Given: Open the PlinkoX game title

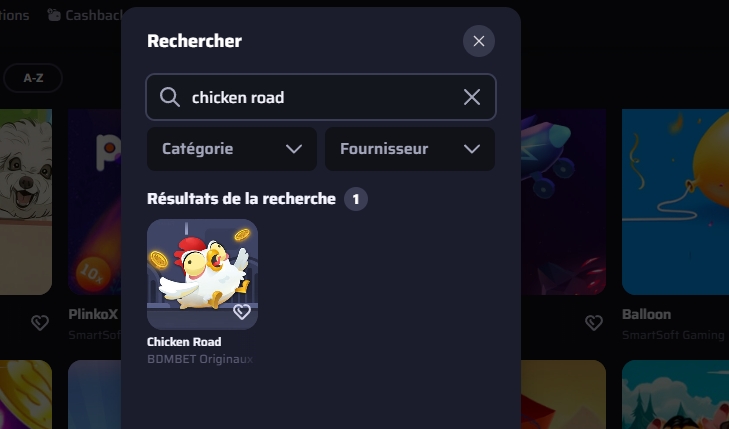Looking at the screenshot, I should click(93, 314).
